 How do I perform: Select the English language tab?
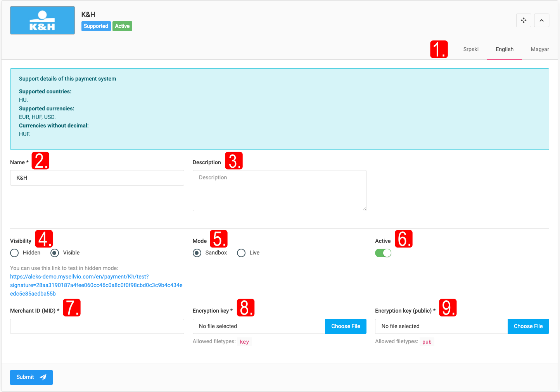(x=504, y=49)
